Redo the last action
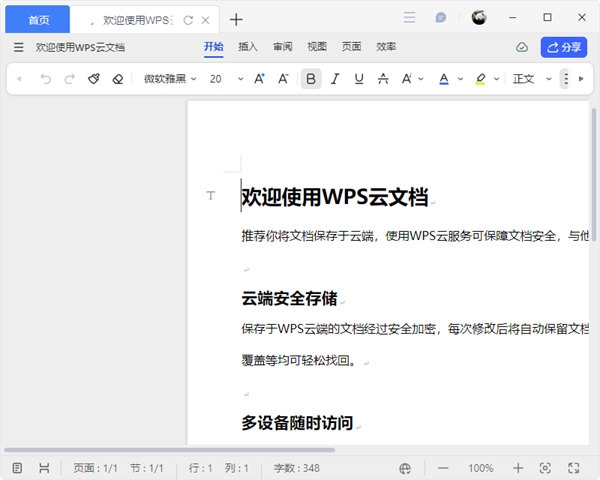Image resolution: width=600 pixels, height=480 pixels. point(70,79)
